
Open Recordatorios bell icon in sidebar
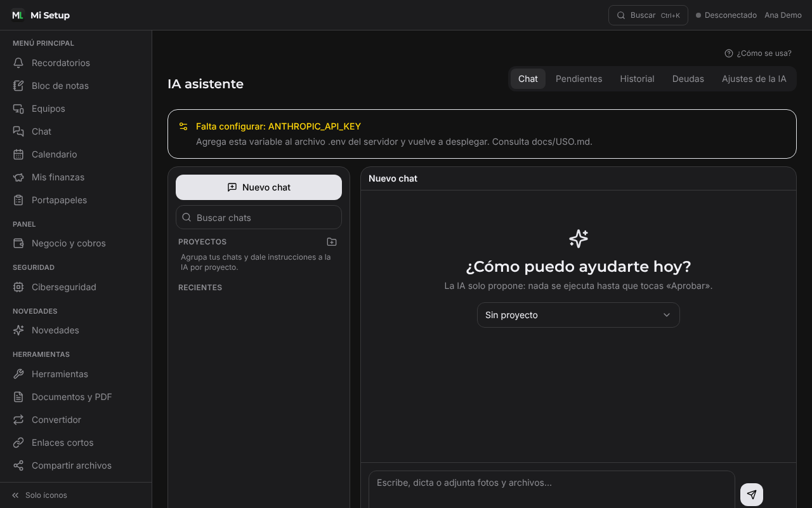tap(18, 63)
